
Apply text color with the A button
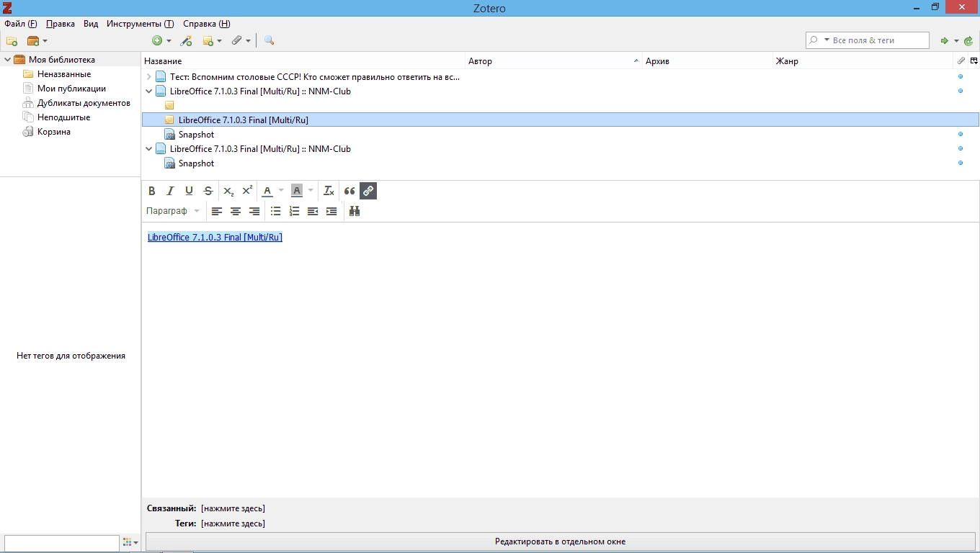(267, 191)
